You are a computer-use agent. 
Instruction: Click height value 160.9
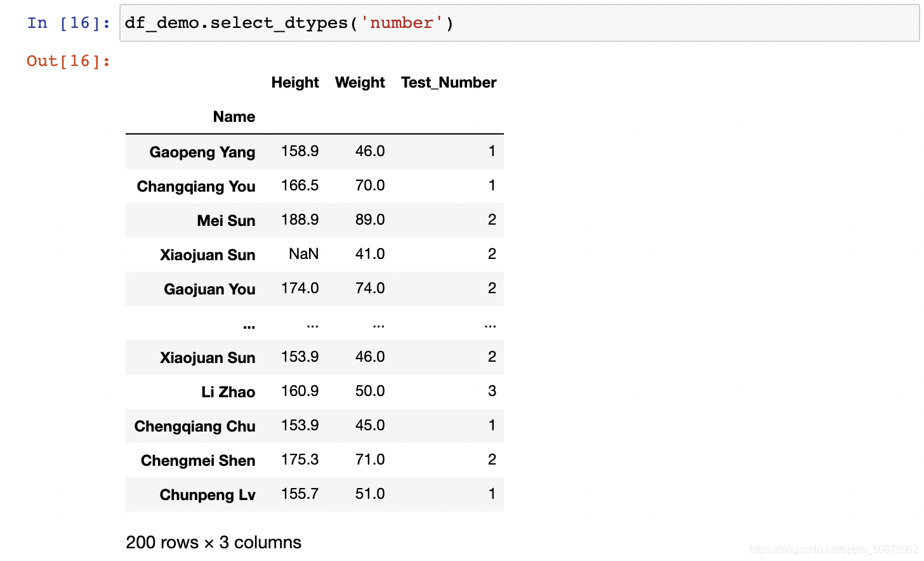click(300, 391)
